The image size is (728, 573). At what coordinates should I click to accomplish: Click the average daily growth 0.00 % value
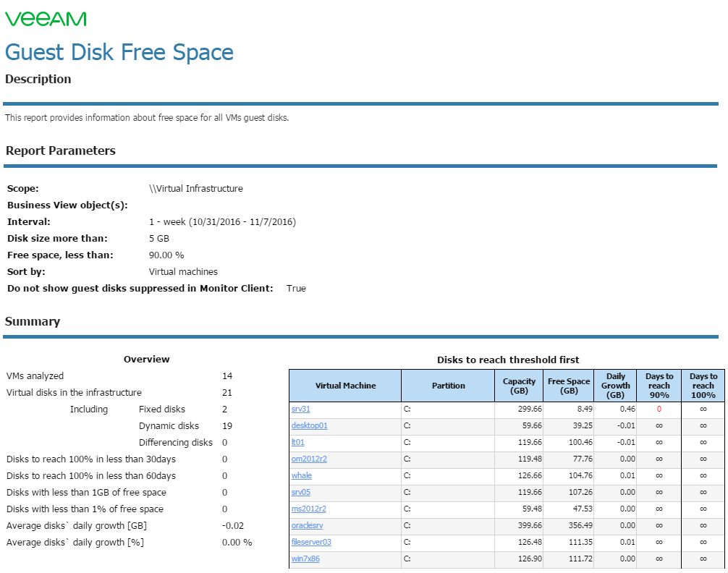pos(237,543)
